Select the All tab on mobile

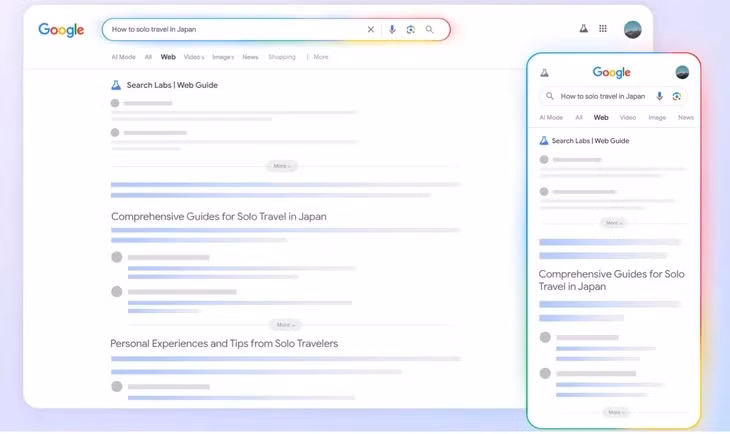pos(579,118)
